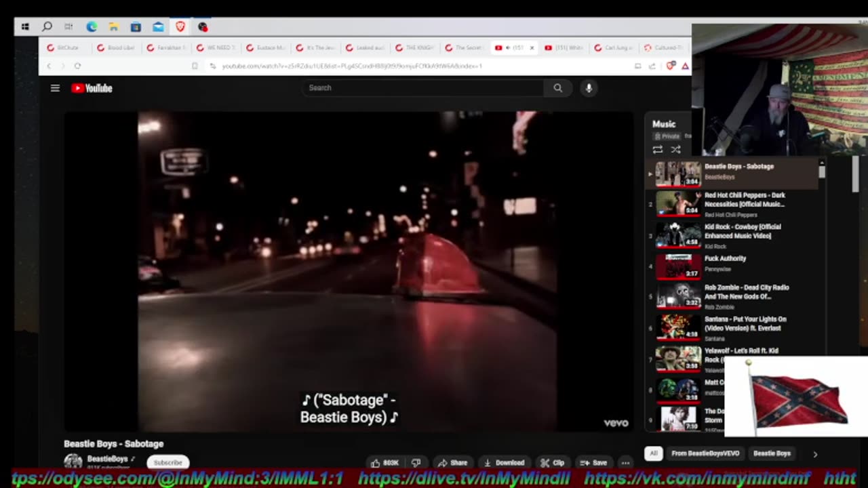Click the Music playlist title
The height and width of the screenshot is (488, 868).
pyautogui.click(x=664, y=124)
